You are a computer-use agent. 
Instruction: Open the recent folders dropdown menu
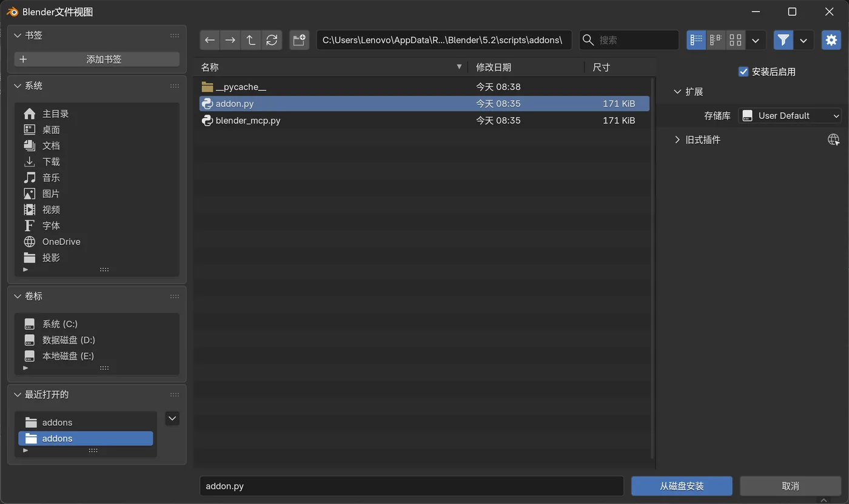tap(172, 418)
